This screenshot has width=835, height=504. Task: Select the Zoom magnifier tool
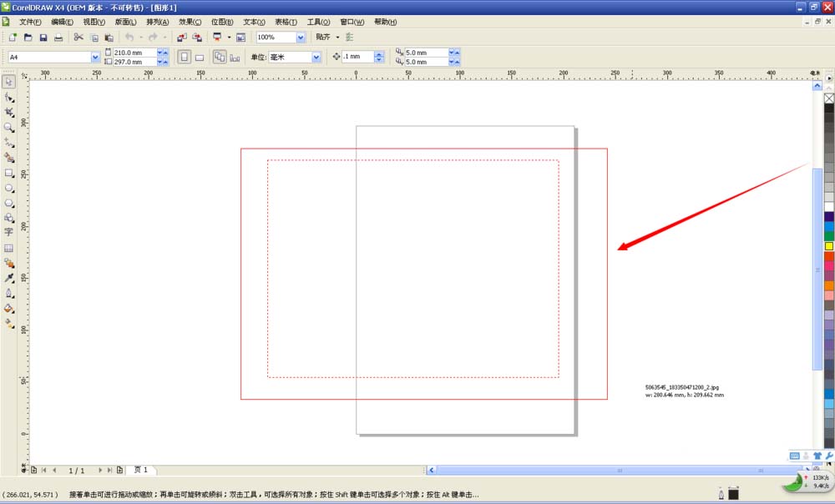coord(9,128)
